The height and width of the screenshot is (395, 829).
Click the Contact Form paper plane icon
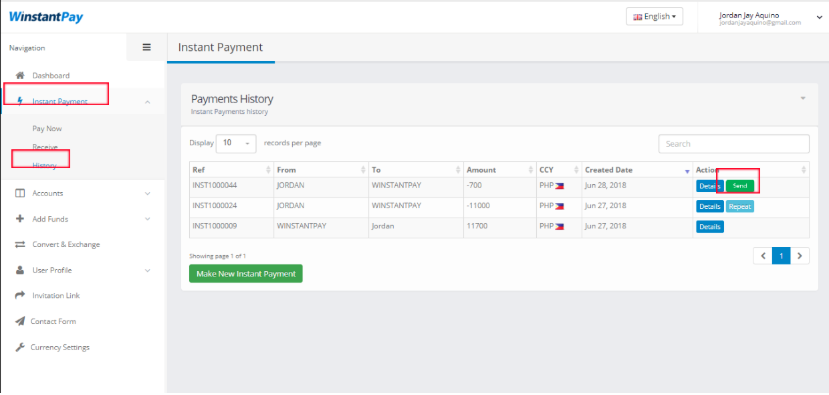[x=20, y=321]
